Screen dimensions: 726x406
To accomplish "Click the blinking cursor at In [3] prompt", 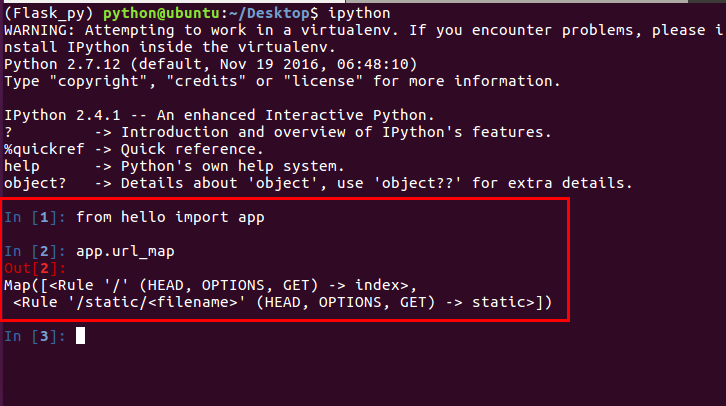I will click(x=81, y=336).
